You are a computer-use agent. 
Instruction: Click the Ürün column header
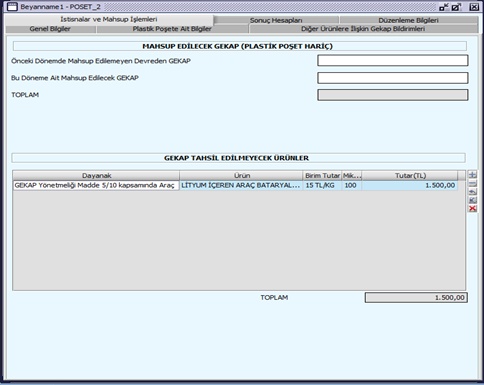[x=241, y=175]
